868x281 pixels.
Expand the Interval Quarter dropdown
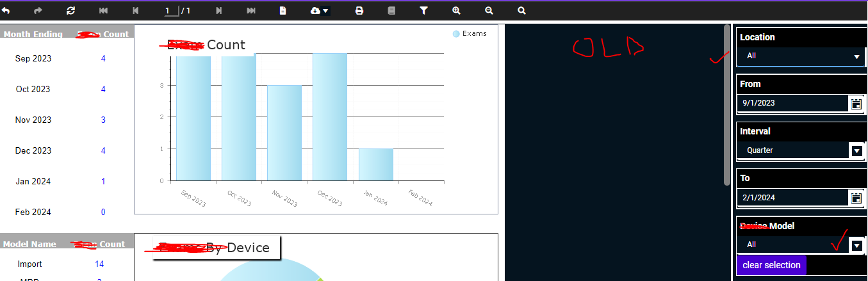856,150
